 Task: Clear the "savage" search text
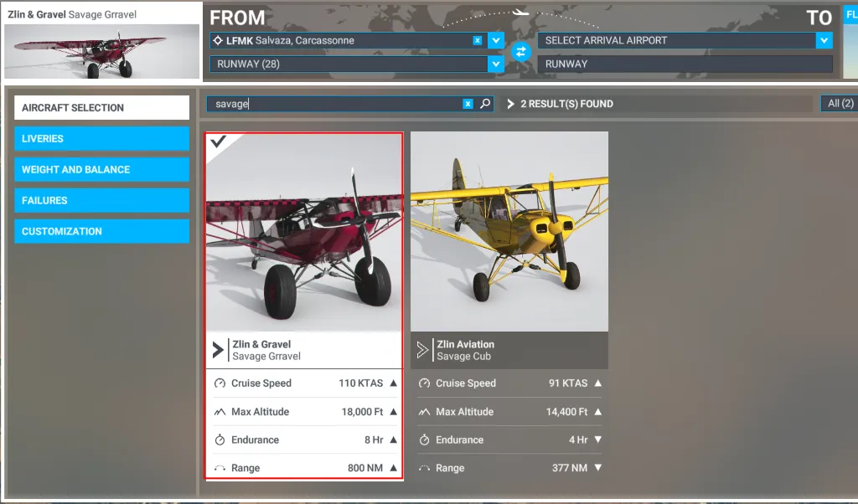coord(468,104)
